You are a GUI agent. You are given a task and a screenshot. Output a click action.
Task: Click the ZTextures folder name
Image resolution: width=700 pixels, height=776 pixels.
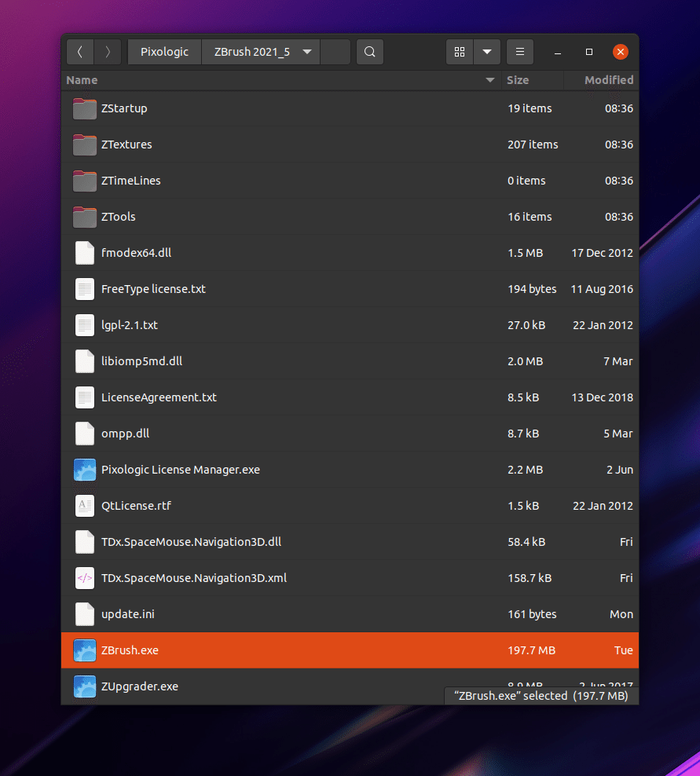(126, 145)
